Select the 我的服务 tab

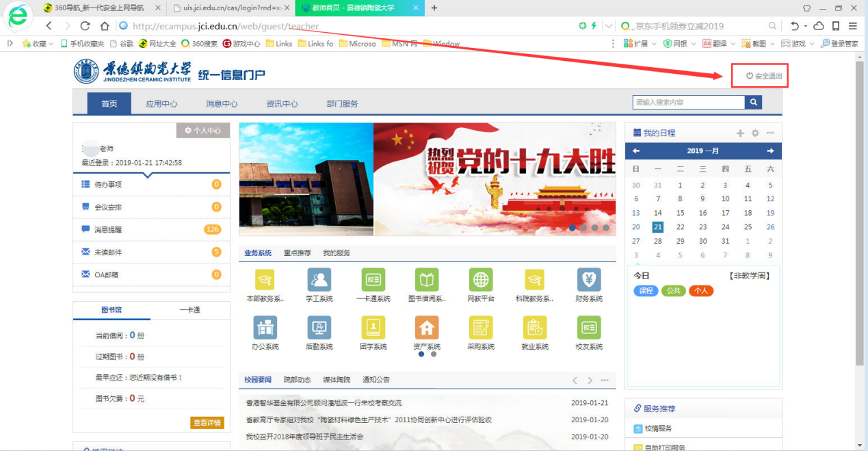(x=337, y=253)
